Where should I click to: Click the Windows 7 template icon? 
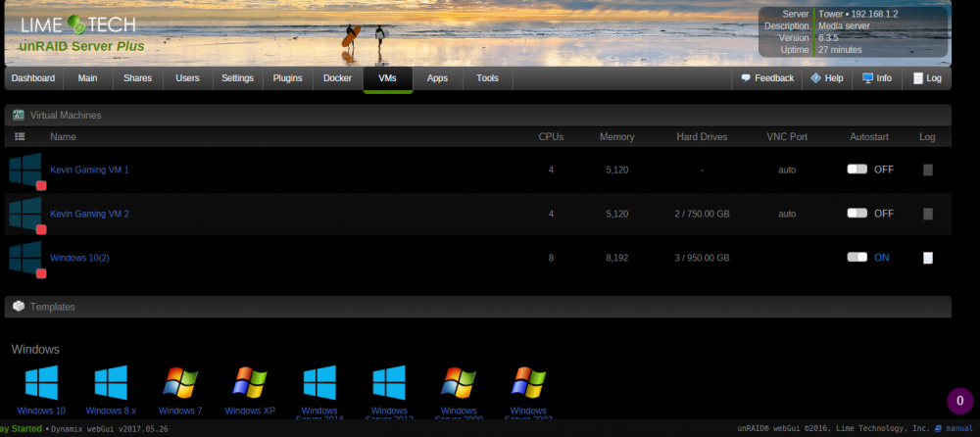pyautogui.click(x=180, y=382)
